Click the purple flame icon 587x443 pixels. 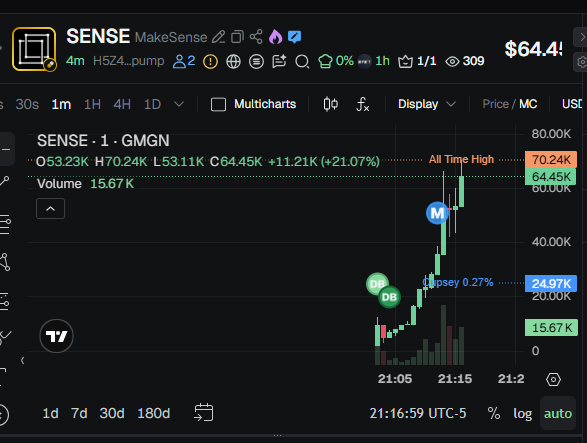(276, 37)
